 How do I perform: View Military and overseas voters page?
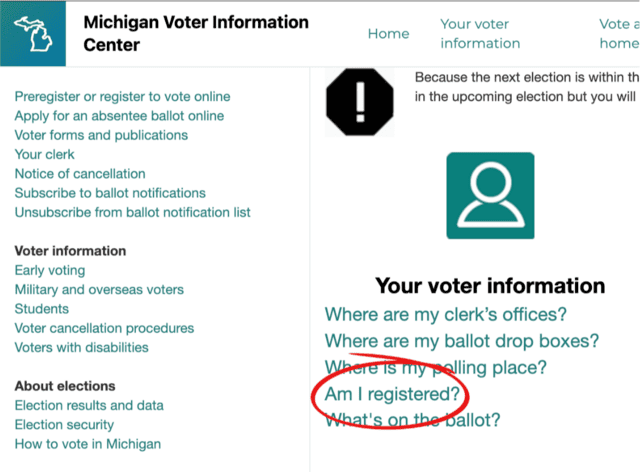click(99, 290)
